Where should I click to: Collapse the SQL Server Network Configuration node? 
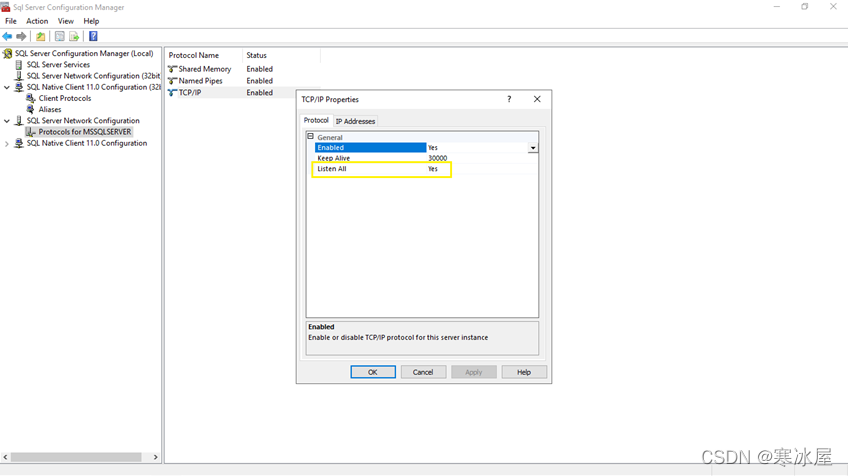pyautogui.click(x=7, y=121)
